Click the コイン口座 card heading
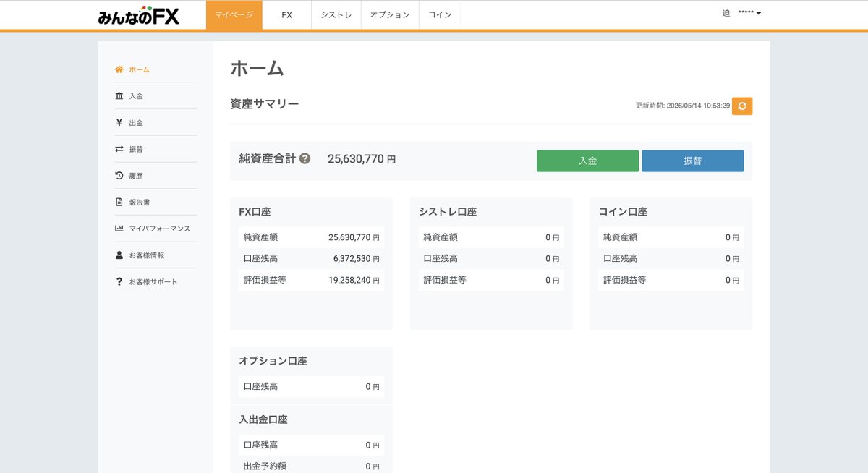The image size is (868, 473). [623, 212]
